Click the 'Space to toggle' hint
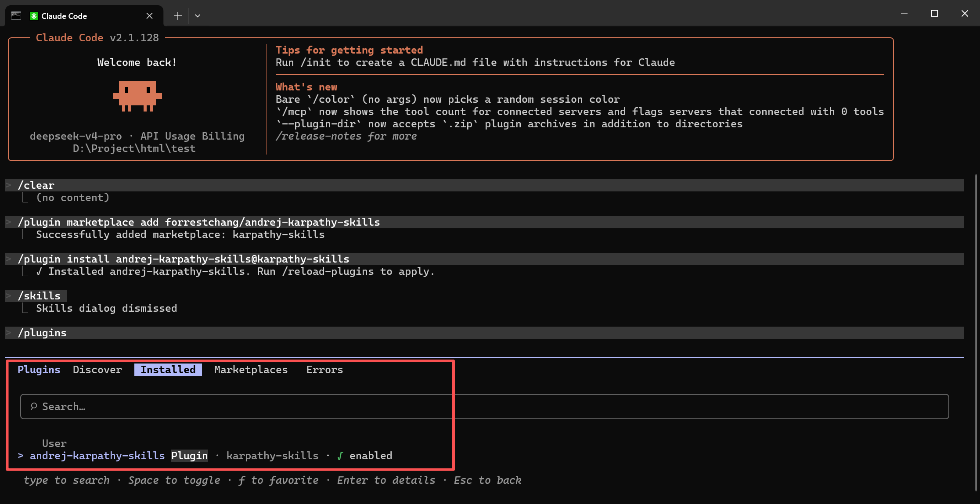Viewport: 980px width, 504px height. coord(174,480)
